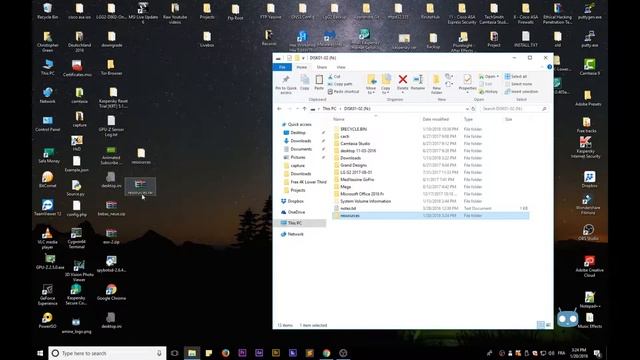Click the OBS Studio desktop icon
This screenshot has height=360, width=640.
[x=588, y=233]
